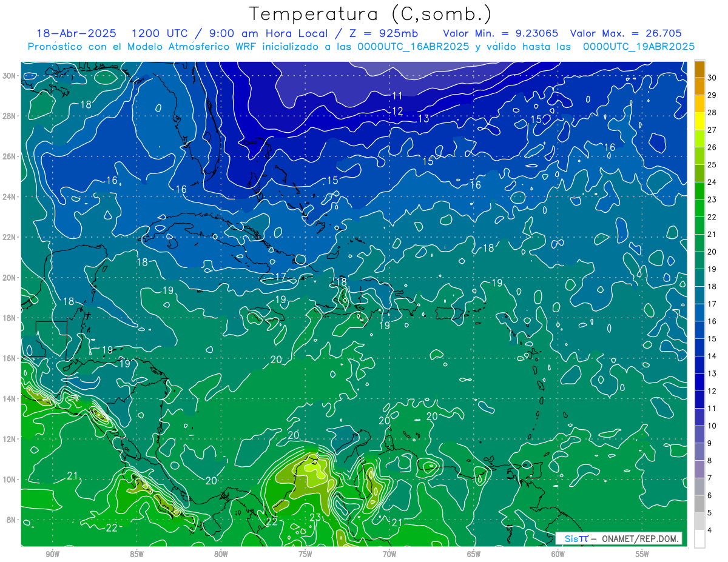Click the number "4" on the color scale

(x=710, y=530)
